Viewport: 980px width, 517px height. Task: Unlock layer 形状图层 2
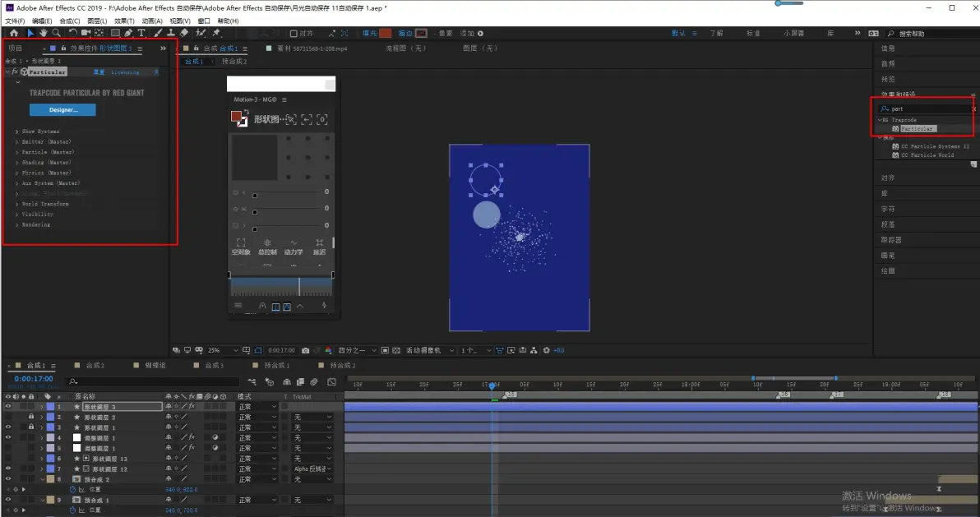tap(30, 417)
